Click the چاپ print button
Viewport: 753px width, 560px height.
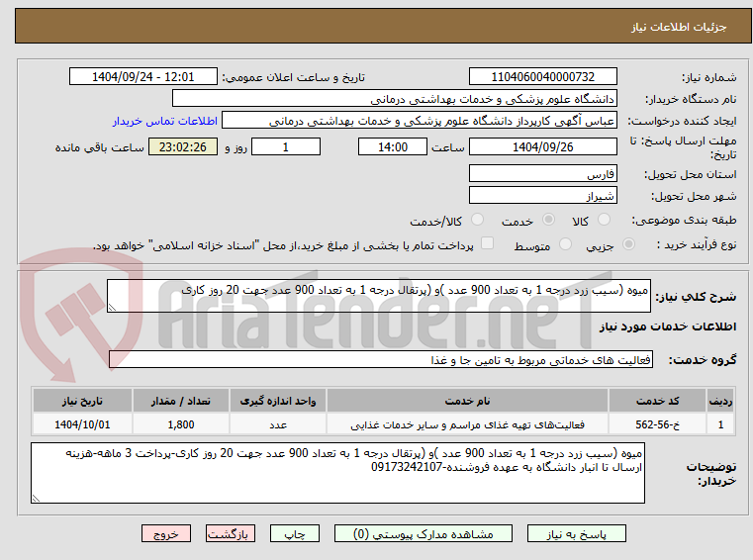pyautogui.click(x=295, y=533)
